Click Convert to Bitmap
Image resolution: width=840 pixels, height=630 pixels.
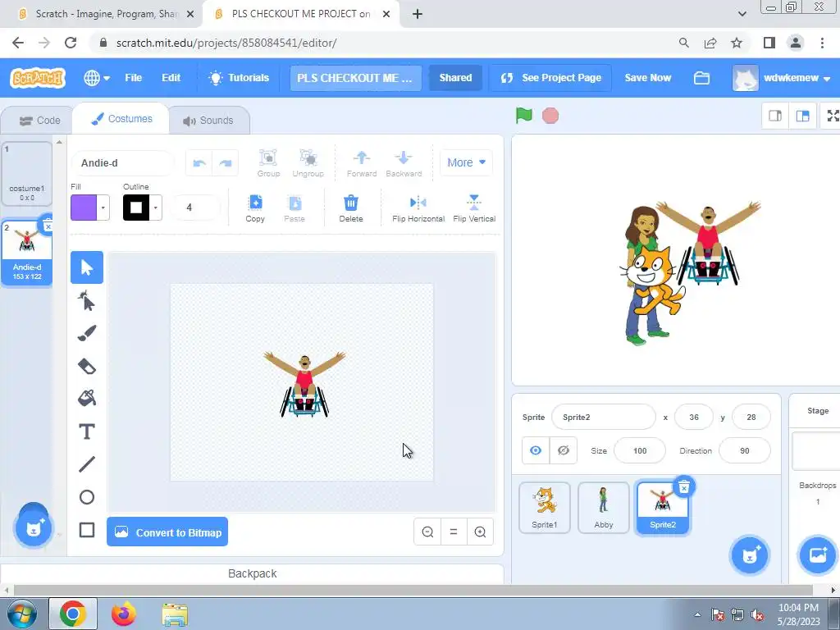coord(167,532)
